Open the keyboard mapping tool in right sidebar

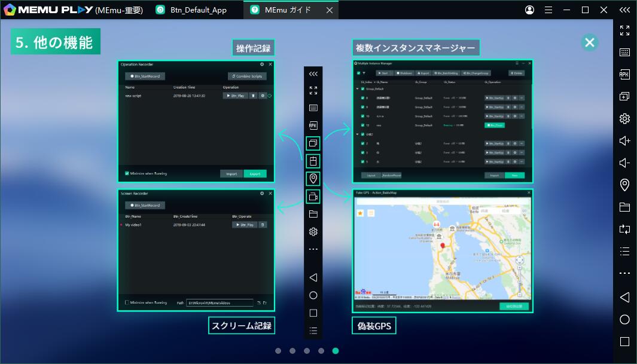click(624, 53)
